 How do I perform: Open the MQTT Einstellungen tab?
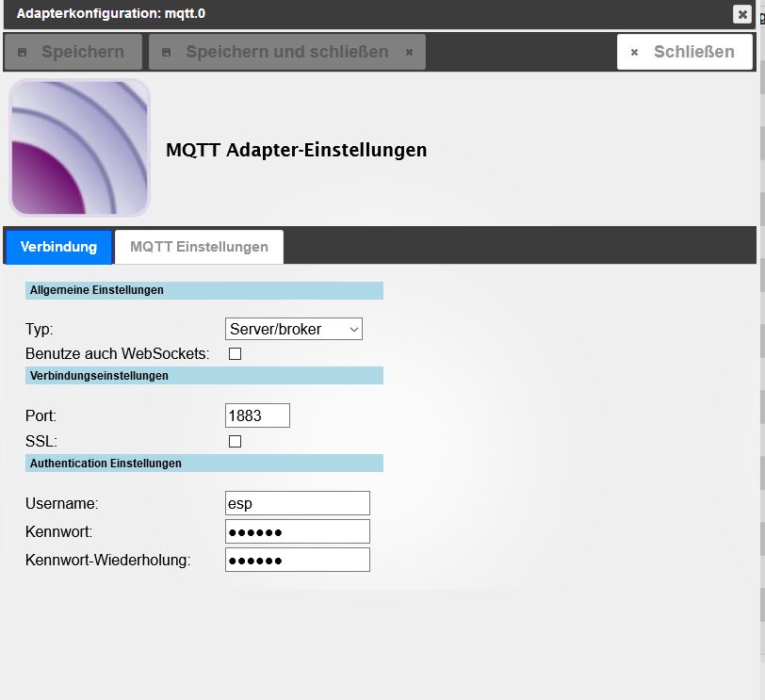tap(199, 247)
